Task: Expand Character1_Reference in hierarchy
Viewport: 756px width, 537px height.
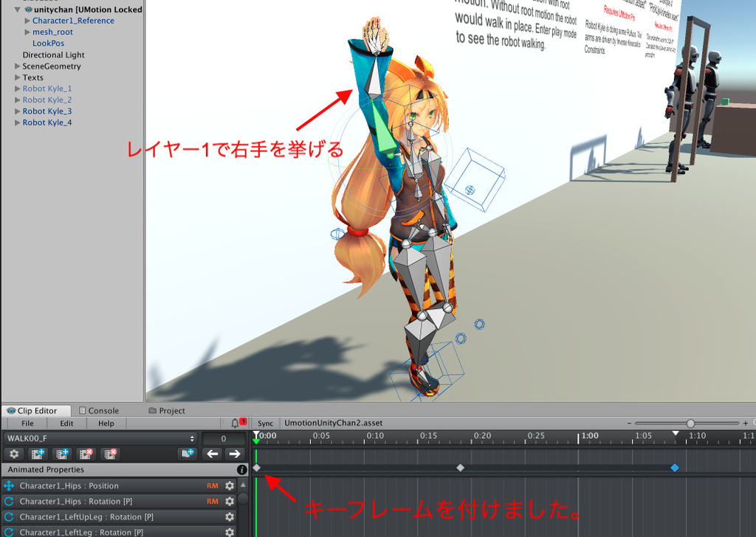Action: coord(27,21)
